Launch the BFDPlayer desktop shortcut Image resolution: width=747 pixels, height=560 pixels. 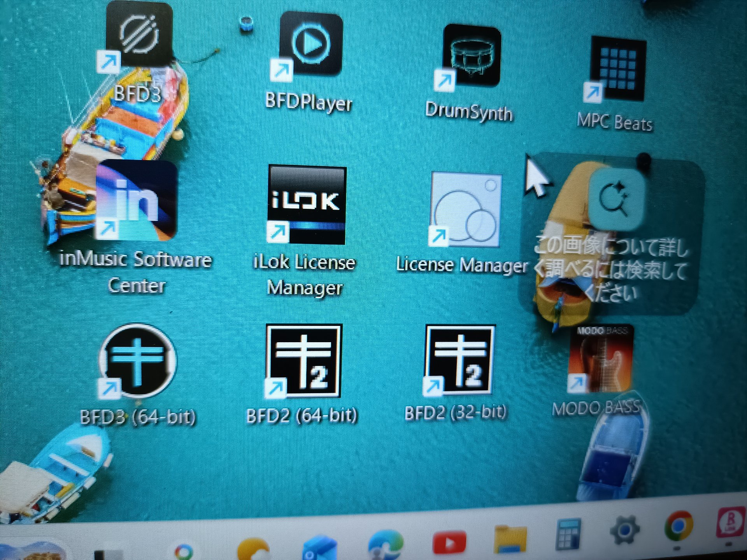point(311,44)
